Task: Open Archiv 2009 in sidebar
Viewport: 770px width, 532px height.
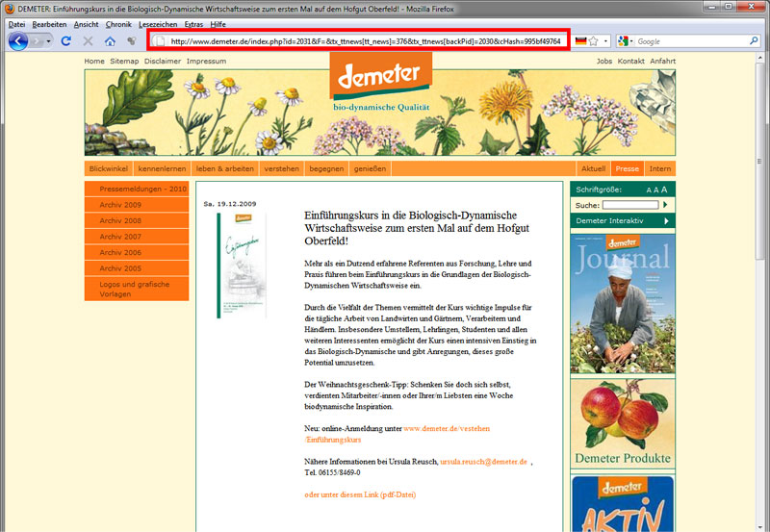Action: (x=137, y=205)
